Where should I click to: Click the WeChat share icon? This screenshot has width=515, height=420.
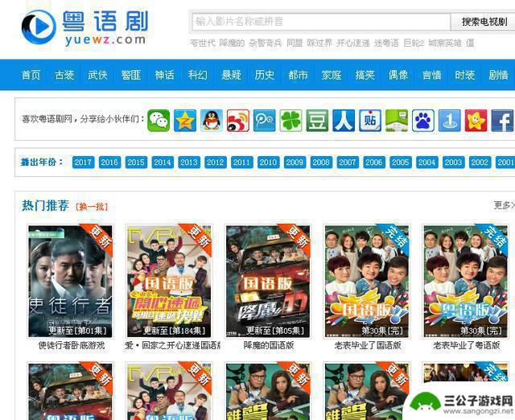coord(159,121)
